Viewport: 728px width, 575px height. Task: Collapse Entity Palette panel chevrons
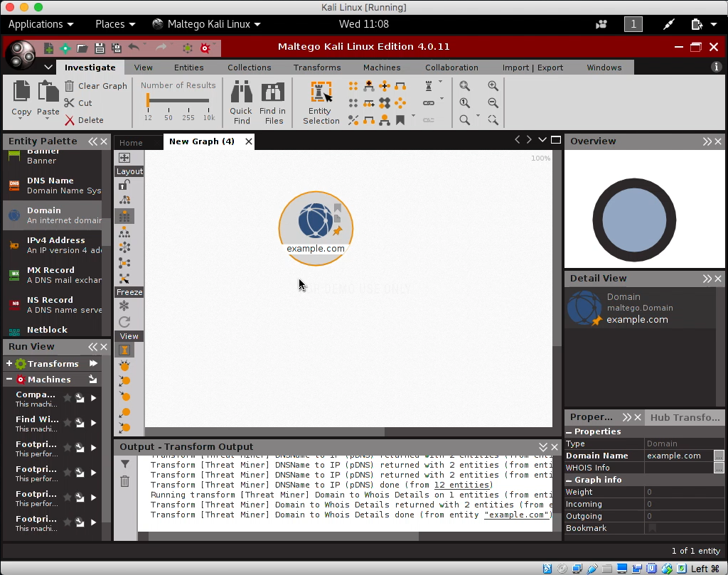pyautogui.click(x=93, y=141)
